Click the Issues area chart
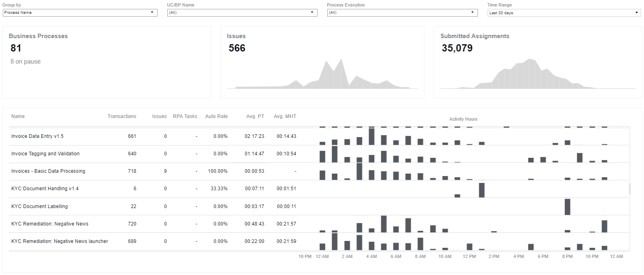 coord(322,74)
